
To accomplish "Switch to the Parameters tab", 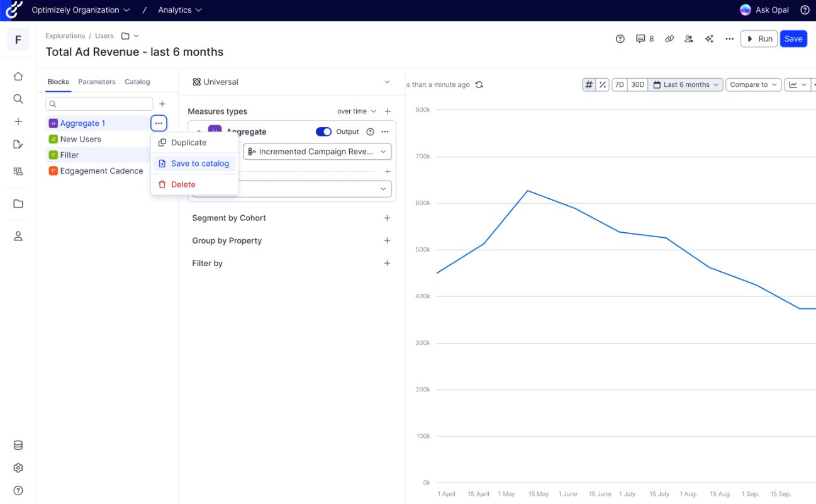I will 97,82.
